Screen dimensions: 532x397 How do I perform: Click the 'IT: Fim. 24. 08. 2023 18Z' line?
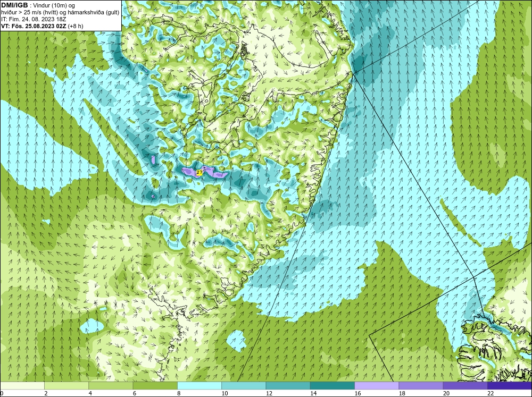click(34, 19)
